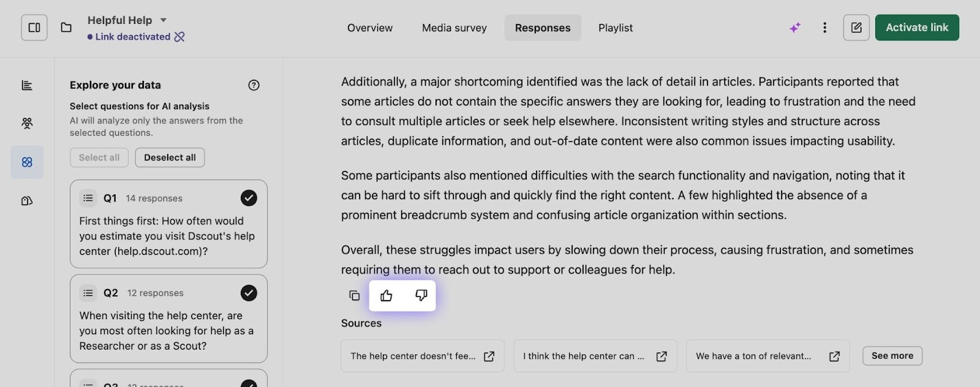Click Deselect all questions button
The image size is (980, 387).
(x=170, y=157)
